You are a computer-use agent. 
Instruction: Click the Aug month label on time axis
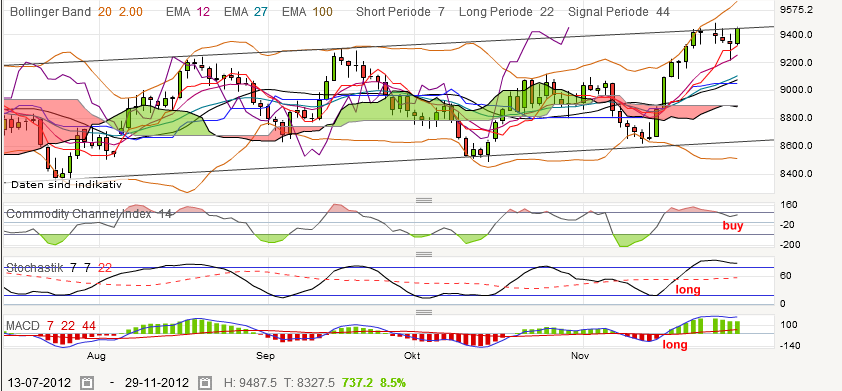coord(96,357)
